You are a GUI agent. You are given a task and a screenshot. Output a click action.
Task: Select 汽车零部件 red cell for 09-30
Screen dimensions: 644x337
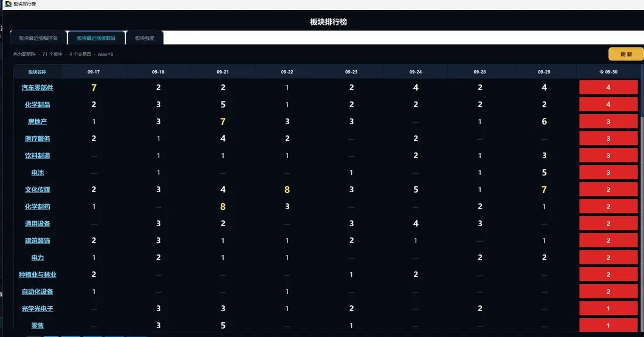point(608,87)
